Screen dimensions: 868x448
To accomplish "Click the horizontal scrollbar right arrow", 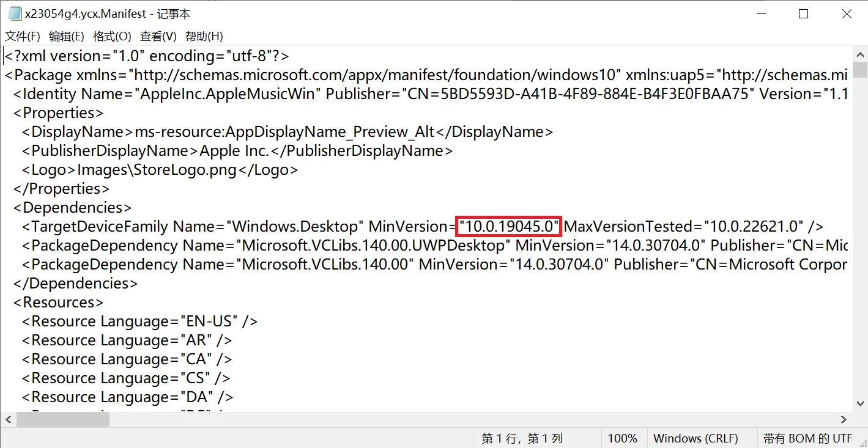I will (844, 419).
